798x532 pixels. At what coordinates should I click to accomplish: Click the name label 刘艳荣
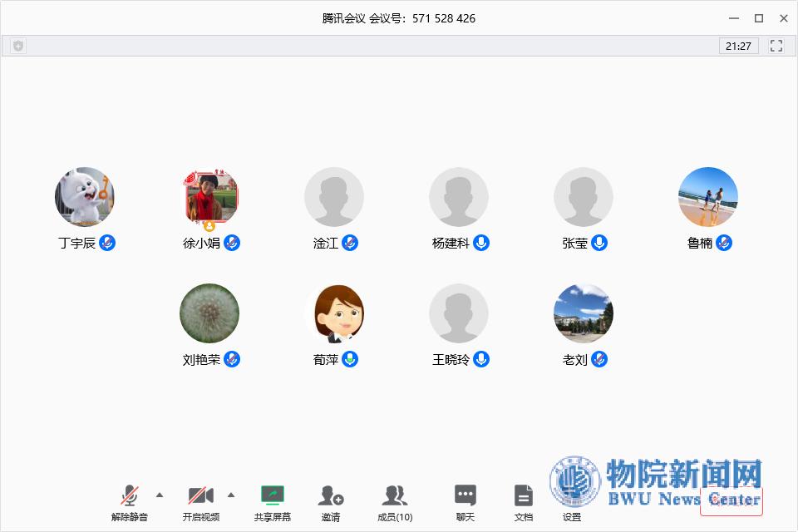point(201,360)
